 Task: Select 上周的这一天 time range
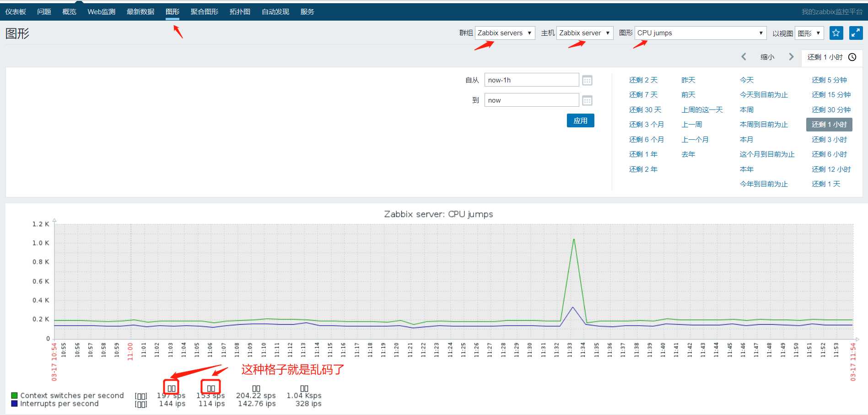click(x=702, y=109)
